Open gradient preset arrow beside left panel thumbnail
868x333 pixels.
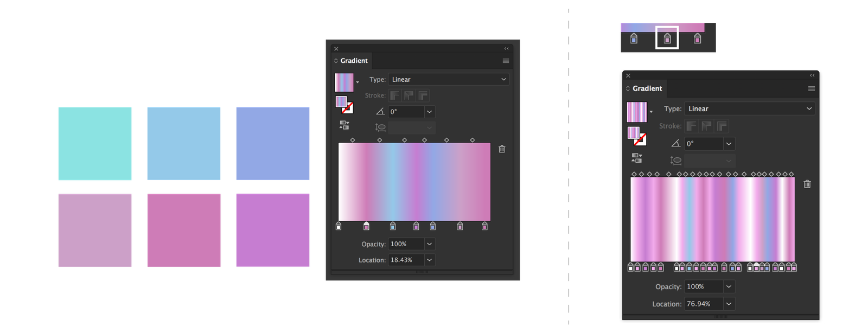[x=358, y=82]
